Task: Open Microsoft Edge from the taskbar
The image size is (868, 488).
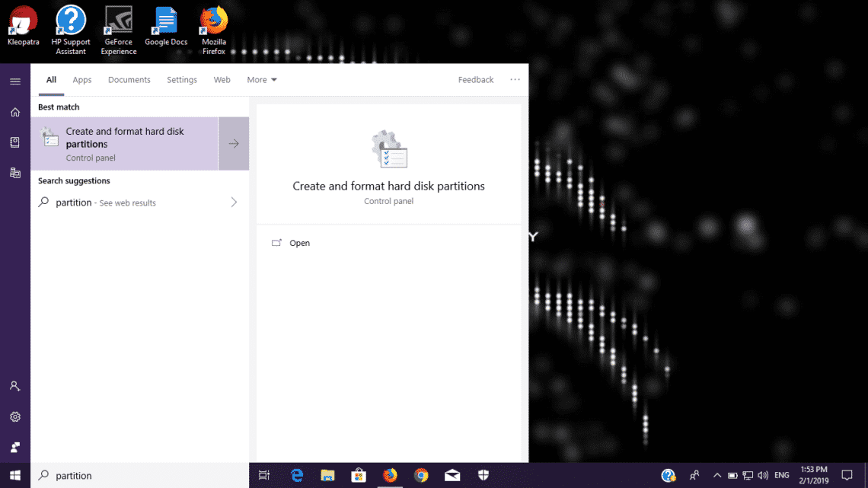Action: click(297, 475)
